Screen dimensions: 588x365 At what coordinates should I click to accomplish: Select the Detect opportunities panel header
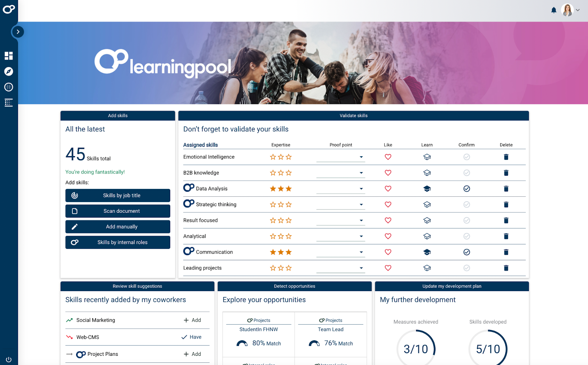point(294,286)
